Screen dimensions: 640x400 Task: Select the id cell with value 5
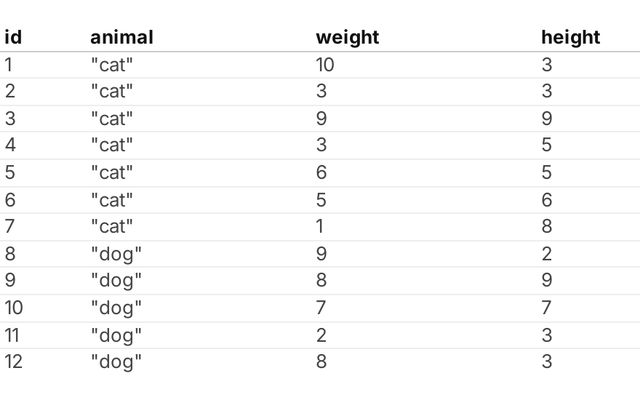[10, 173]
